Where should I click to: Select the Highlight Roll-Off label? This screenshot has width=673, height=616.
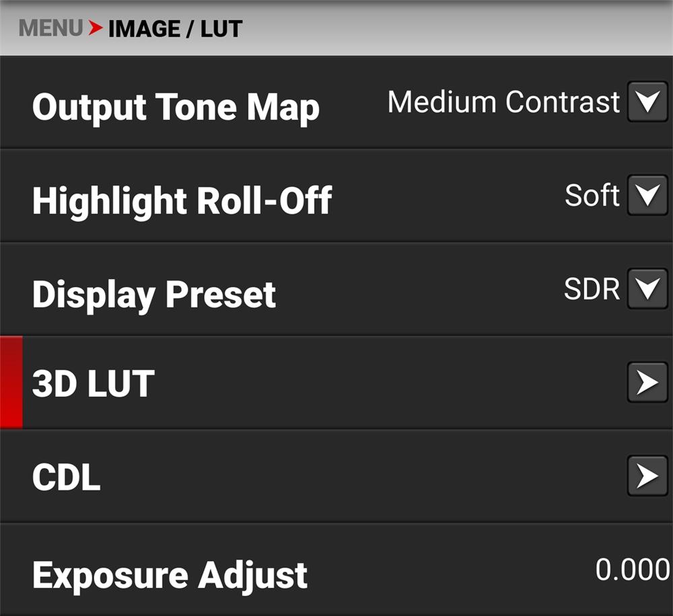pos(182,200)
